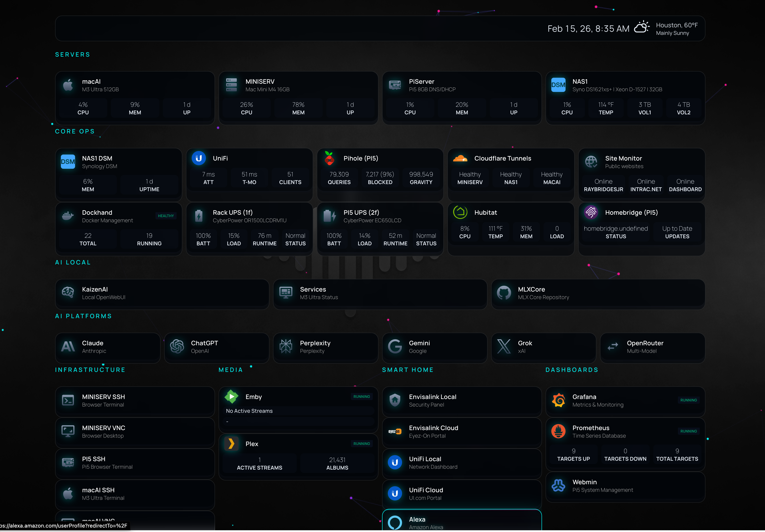Click the SMART HOME section header
Screen dimensions: 765x532
[x=408, y=369]
